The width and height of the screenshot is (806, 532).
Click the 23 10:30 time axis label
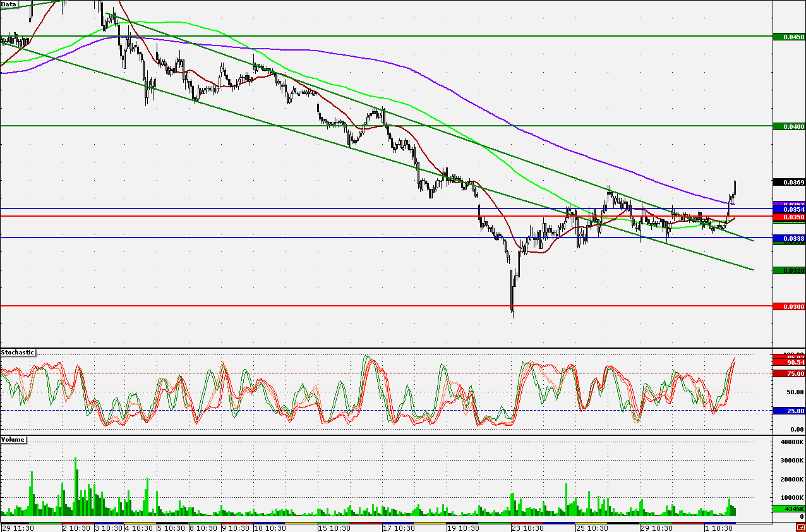pos(527,528)
